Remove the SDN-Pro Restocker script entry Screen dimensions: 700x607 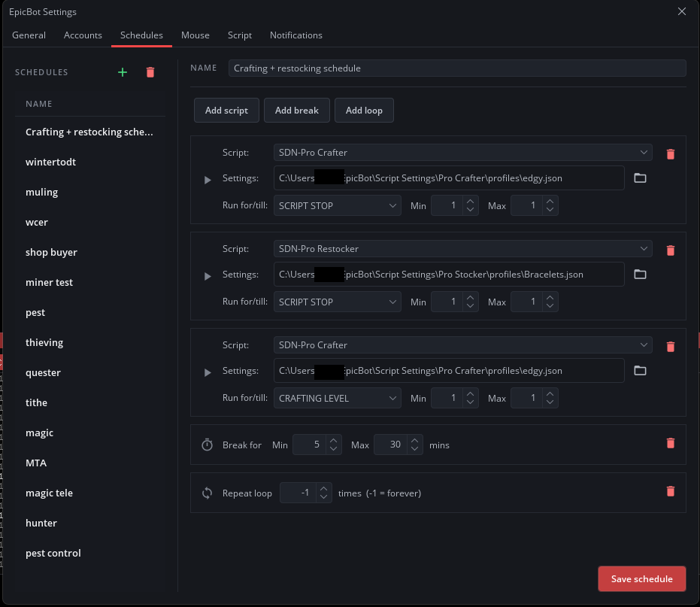pos(670,250)
